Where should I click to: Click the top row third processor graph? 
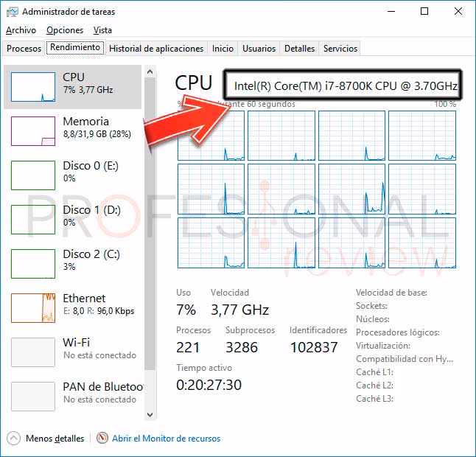coord(351,136)
